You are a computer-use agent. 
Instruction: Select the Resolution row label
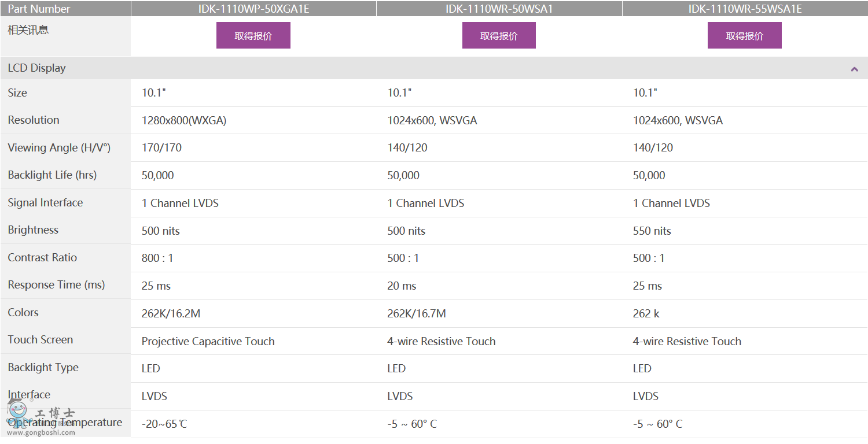pos(34,120)
